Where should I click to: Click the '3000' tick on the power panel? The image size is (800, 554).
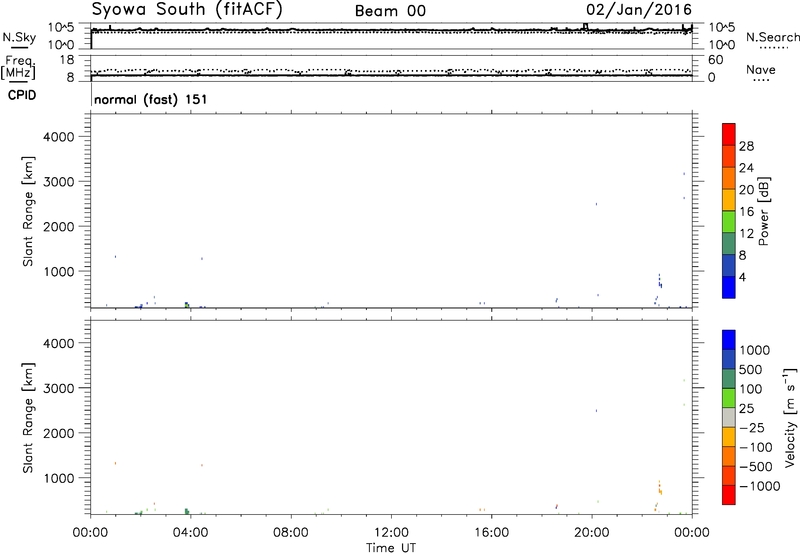pyautogui.click(x=59, y=182)
